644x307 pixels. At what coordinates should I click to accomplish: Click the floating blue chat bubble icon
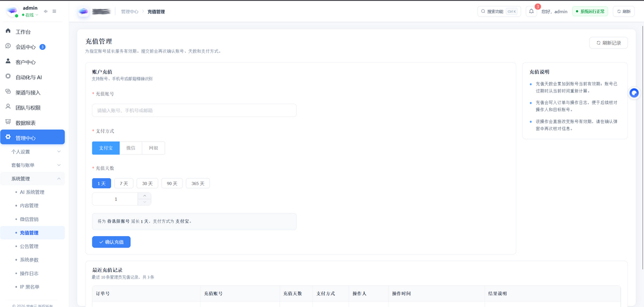pos(634,93)
